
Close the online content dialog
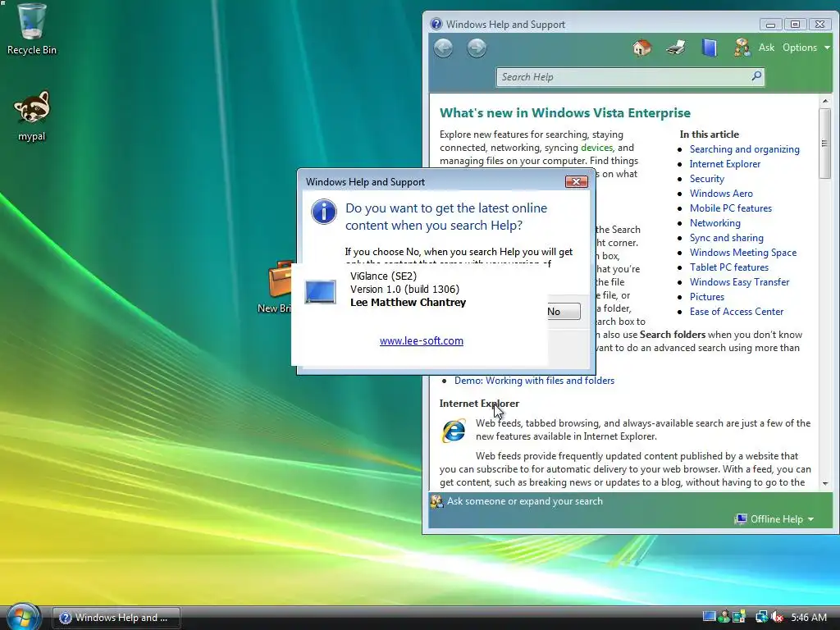[577, 181]
